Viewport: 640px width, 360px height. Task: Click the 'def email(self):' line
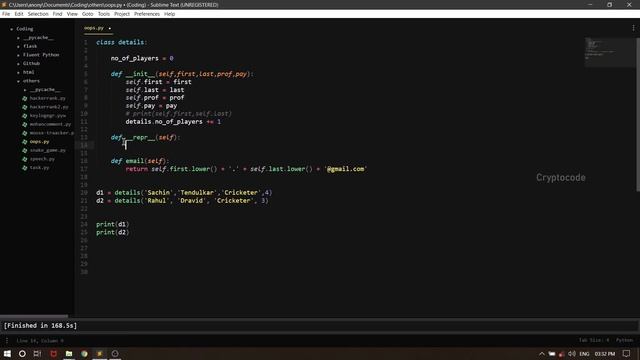click(x=139, y=161)
